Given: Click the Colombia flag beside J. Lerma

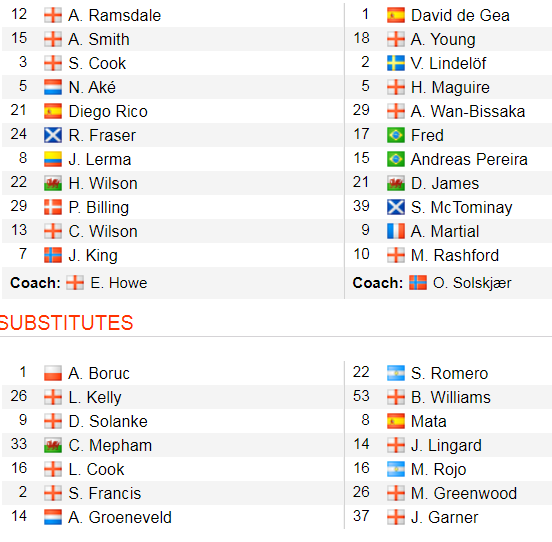Looking at the screenshot, I should point(53,159).
